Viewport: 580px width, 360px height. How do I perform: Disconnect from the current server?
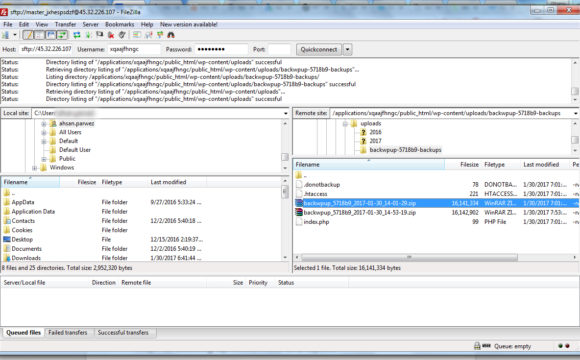[111, 35]
